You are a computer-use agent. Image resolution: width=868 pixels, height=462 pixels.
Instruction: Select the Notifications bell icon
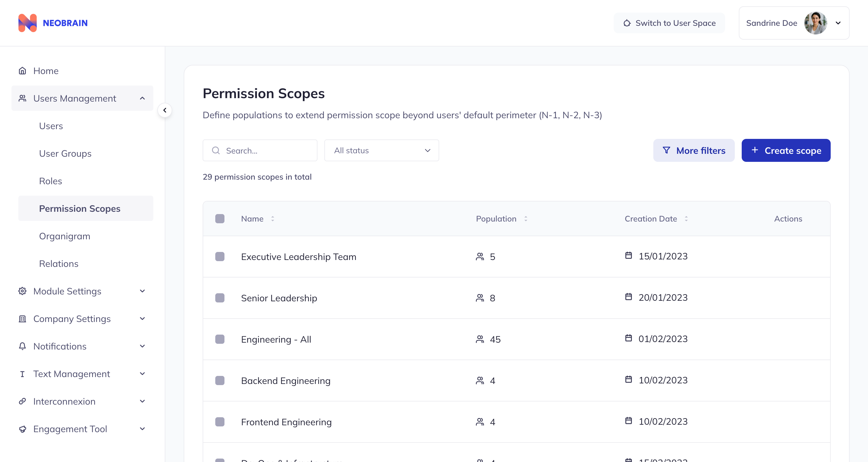(x=22, y=346)
